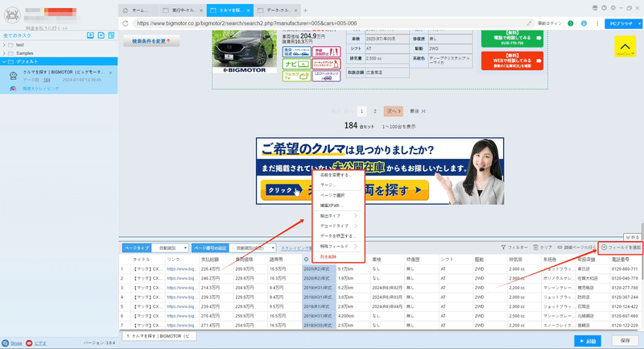
Task: Open a new tab with plus icon
Action: tap(305, 10)
